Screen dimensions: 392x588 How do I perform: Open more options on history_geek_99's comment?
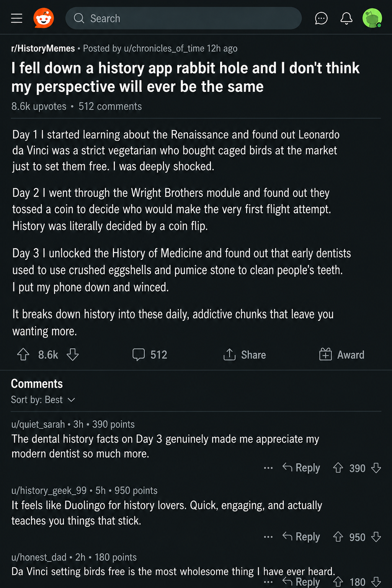tap(268, 537)
